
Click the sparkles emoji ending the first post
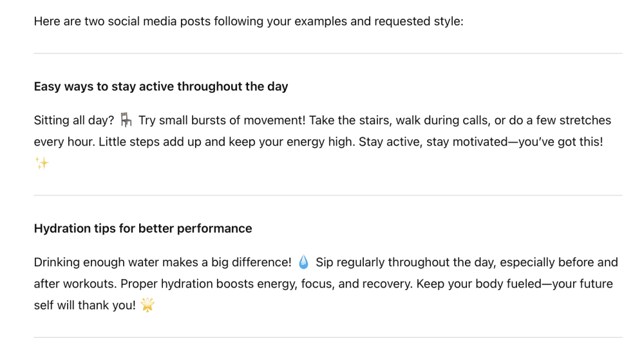tap(42, 164)
